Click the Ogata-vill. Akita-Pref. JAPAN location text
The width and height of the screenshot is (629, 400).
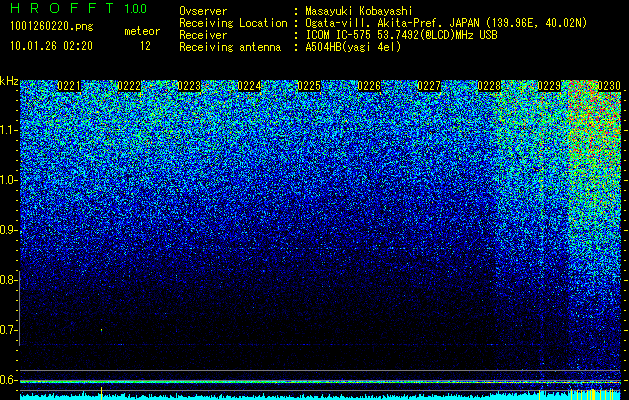[446, 23]
